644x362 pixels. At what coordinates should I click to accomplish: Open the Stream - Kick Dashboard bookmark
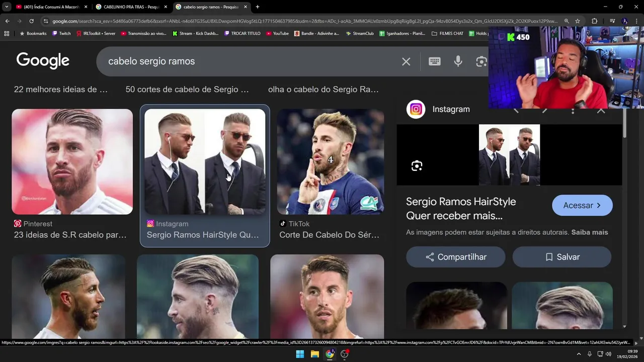tap(196, 34)
